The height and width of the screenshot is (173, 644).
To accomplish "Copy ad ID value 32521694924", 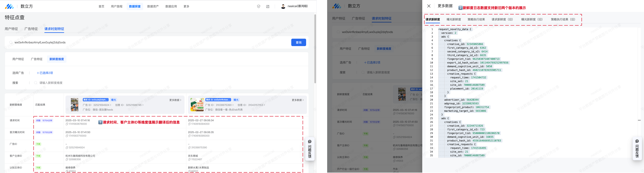I will point(67,148).
